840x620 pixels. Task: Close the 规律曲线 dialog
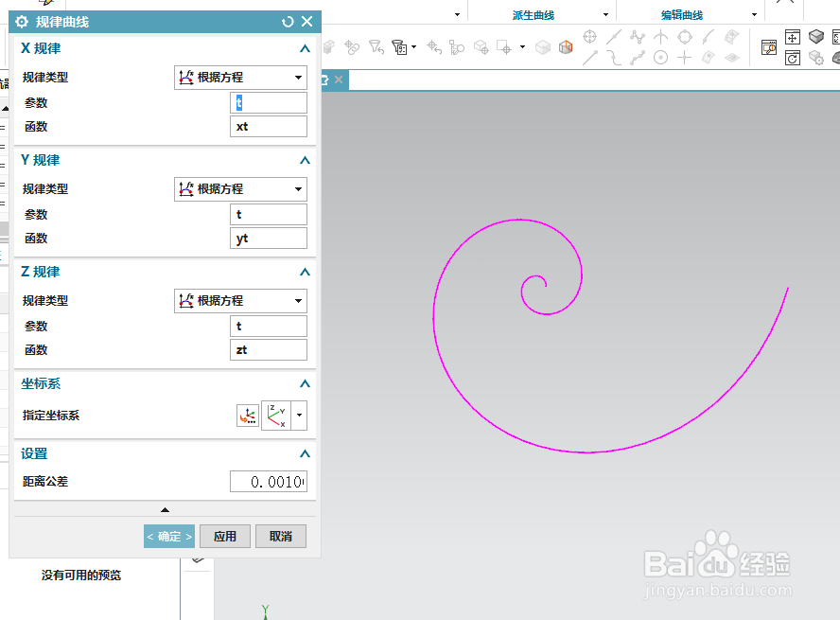[x=307, y=22]
